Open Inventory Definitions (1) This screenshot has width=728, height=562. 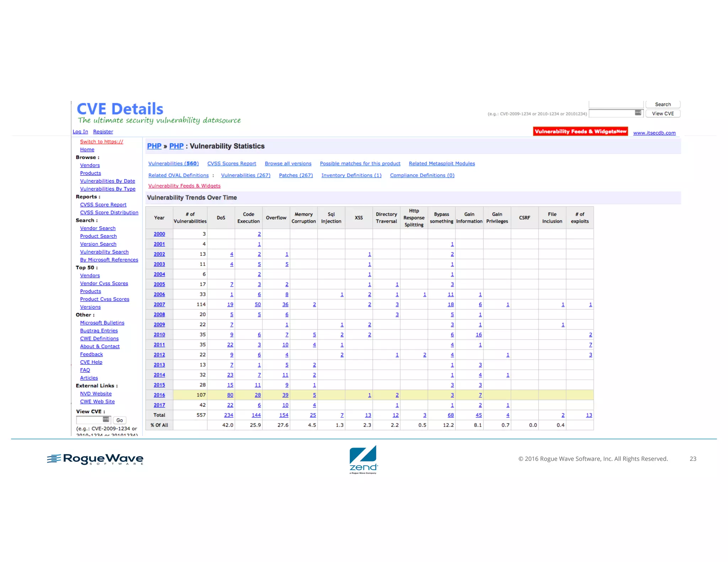351,175
